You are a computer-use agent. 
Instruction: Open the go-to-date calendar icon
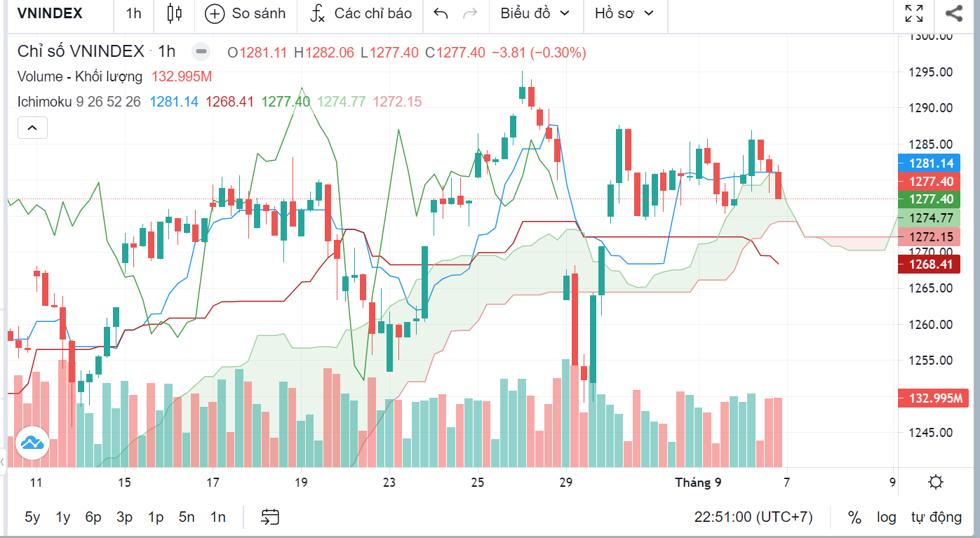(270, 518)
